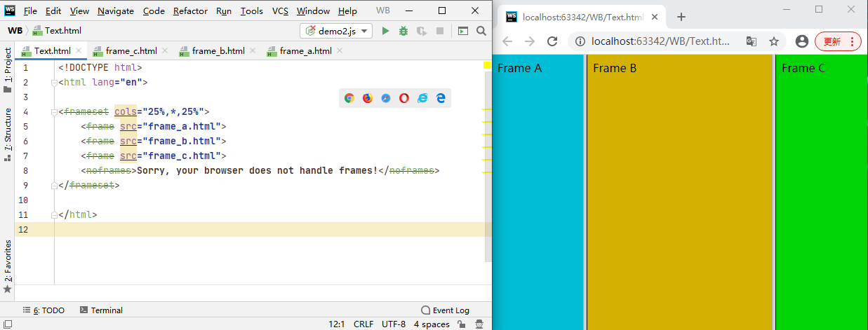868x330 pixels.
Task: Open the demo2.js run configuration dropdown
Action: (x=336, y=31)
